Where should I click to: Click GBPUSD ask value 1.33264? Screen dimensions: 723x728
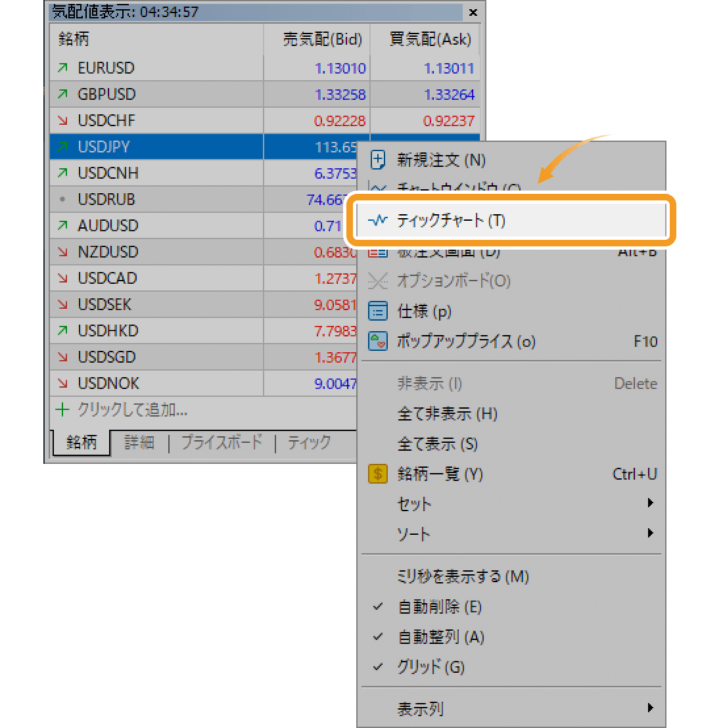click(448, 95)
